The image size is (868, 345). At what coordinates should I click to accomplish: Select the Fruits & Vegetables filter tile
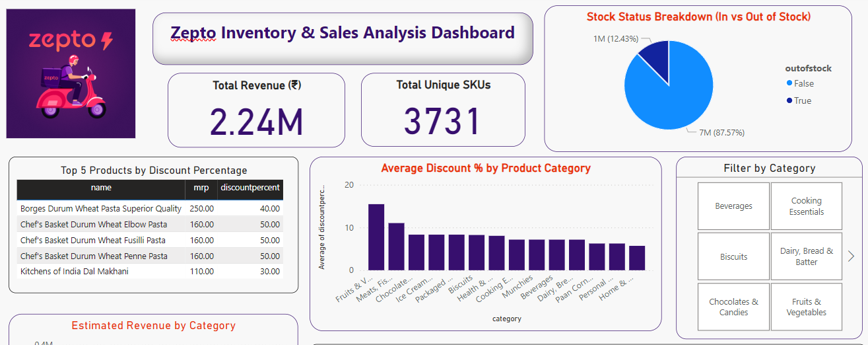(807, 307)
